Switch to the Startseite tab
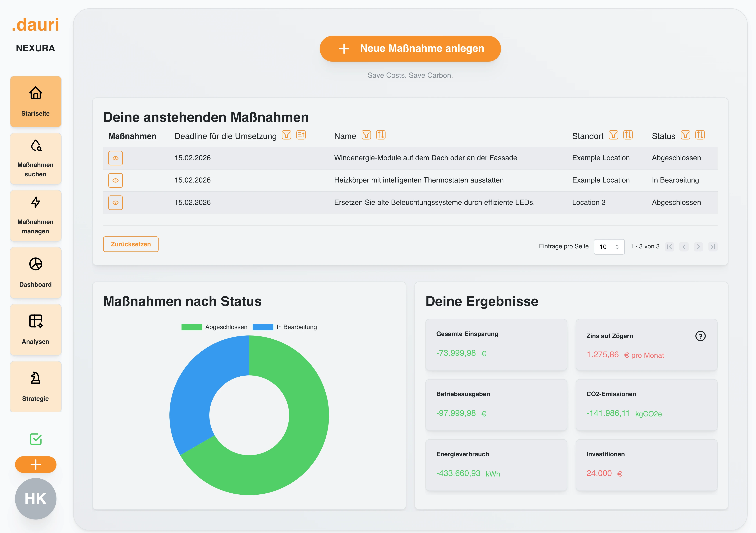The width and height of the screenshot is (756, 533). click(36, 101)
